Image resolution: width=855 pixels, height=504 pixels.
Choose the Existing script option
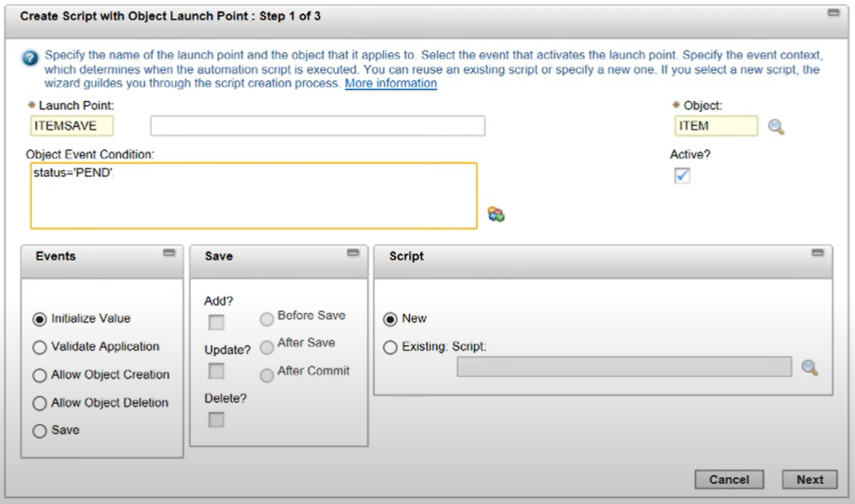pos(390,347)
